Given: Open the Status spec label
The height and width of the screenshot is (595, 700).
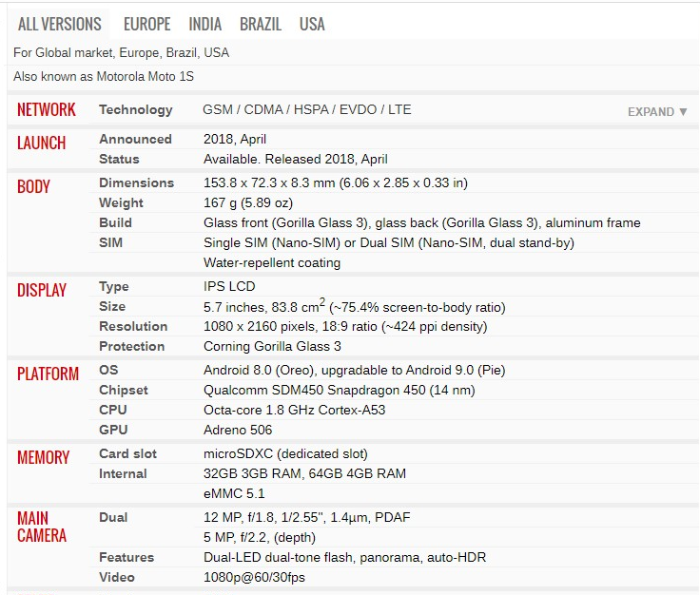Looking at the screenshot, I should tap(119, 160).
